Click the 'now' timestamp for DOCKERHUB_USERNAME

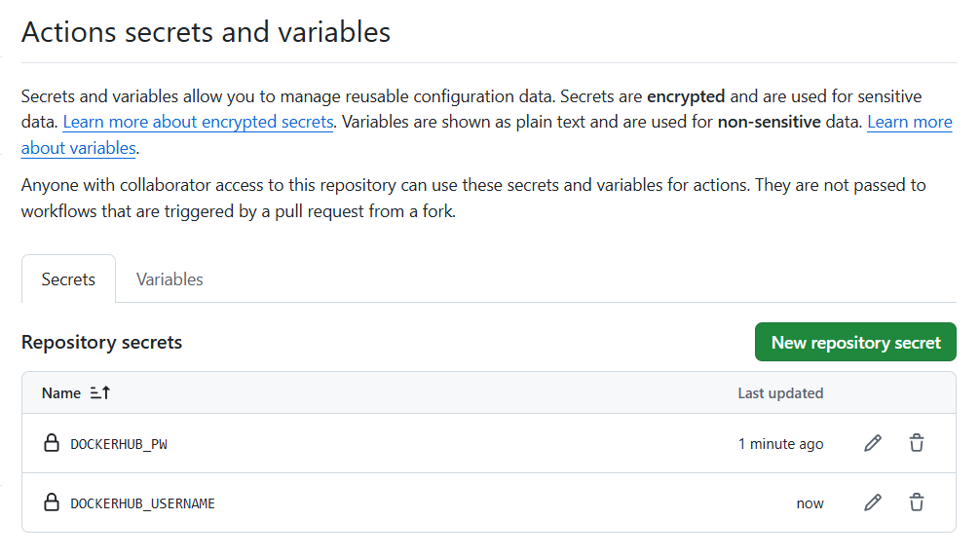coord(810,503)
